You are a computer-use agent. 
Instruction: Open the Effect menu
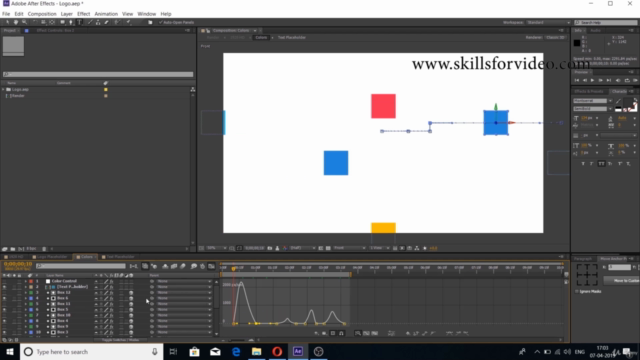click(x=84, y=14)
